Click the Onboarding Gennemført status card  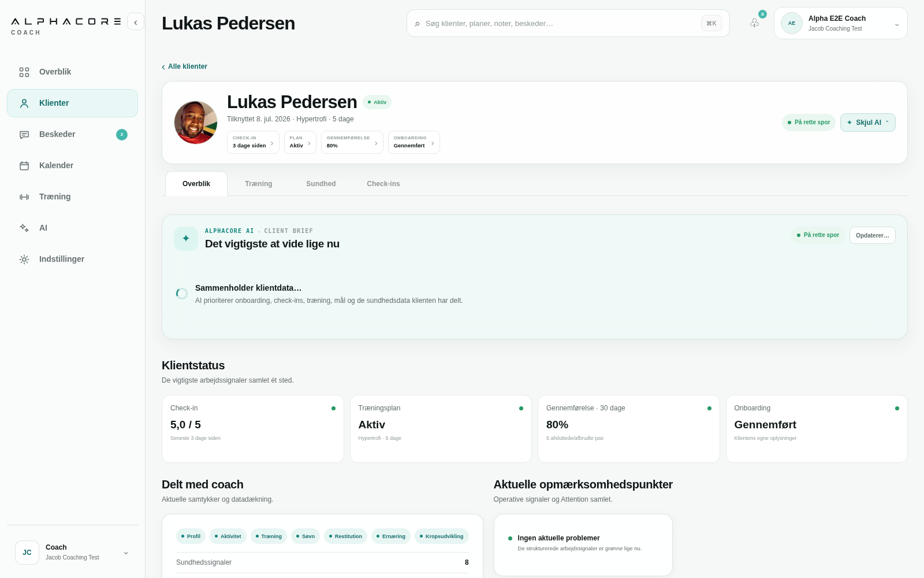coord(817,429)
